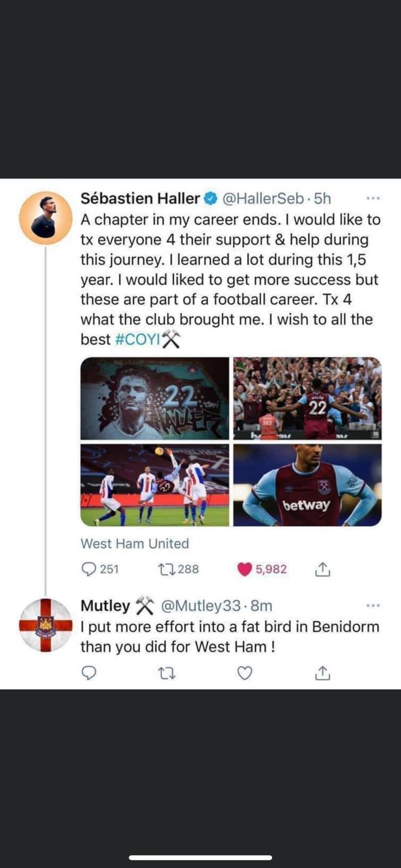Image resolution: width=401 pixels, height=868 pixels.
Task: Open the betway jersey photo
Action: click(308, 485)
